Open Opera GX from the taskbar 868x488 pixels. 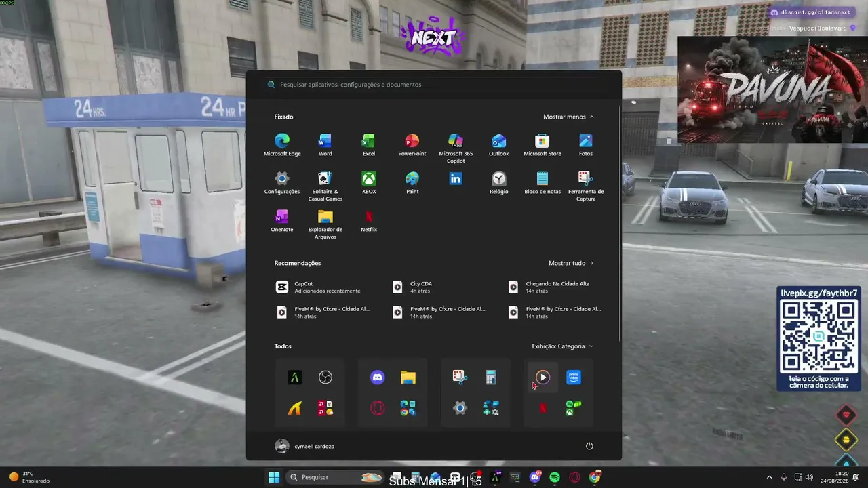[x=575, y=477]
